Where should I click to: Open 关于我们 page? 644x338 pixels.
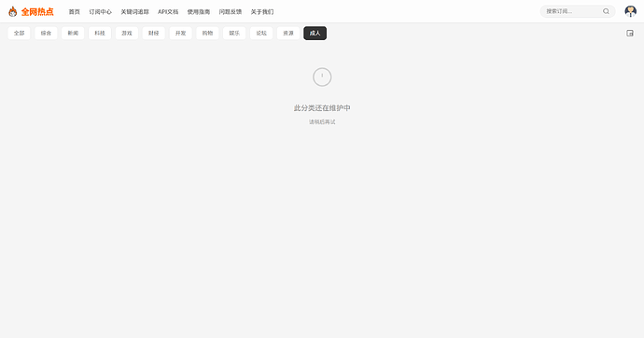click(x=262, y=12)
